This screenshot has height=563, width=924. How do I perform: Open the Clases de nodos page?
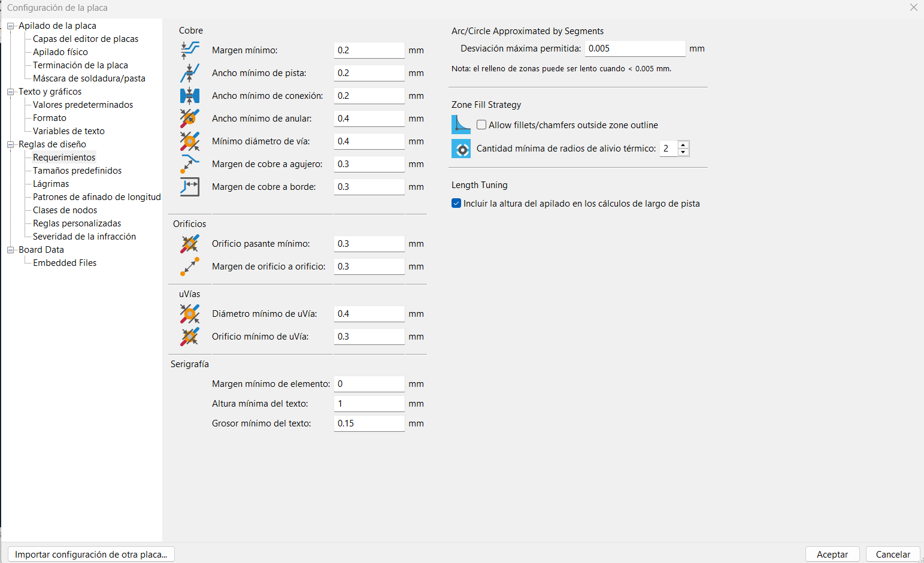click(65, 210)
